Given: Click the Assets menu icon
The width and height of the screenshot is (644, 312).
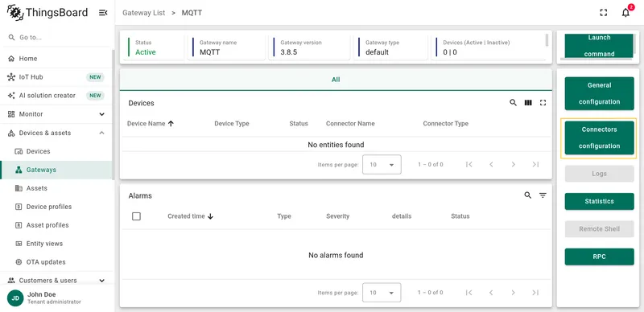Looking at the screenshot, I should pyautogui.click(x=19, y=188).
